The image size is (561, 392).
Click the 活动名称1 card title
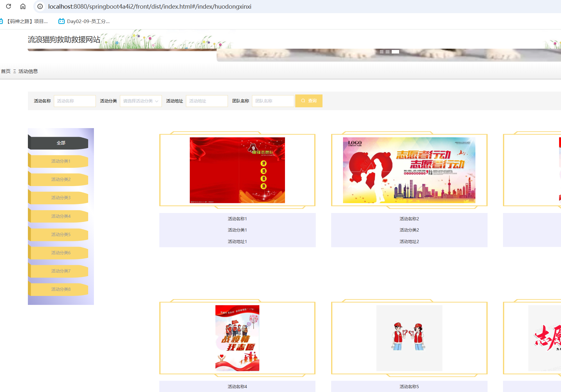[x=237, y=219]
